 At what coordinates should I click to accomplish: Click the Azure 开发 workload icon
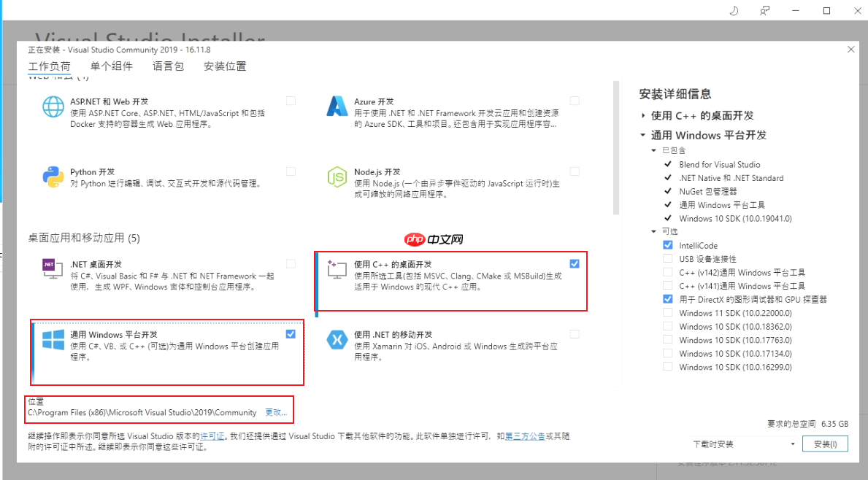click(337, 107)
